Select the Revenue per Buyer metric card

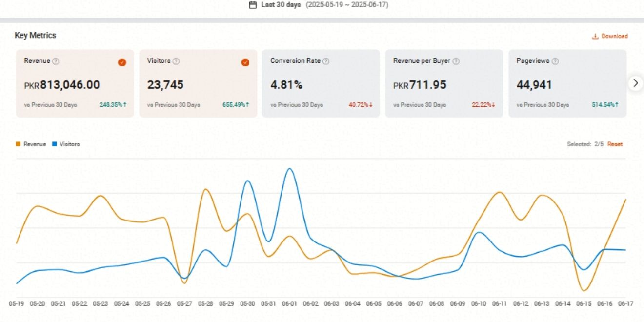[x=443, y=83]
